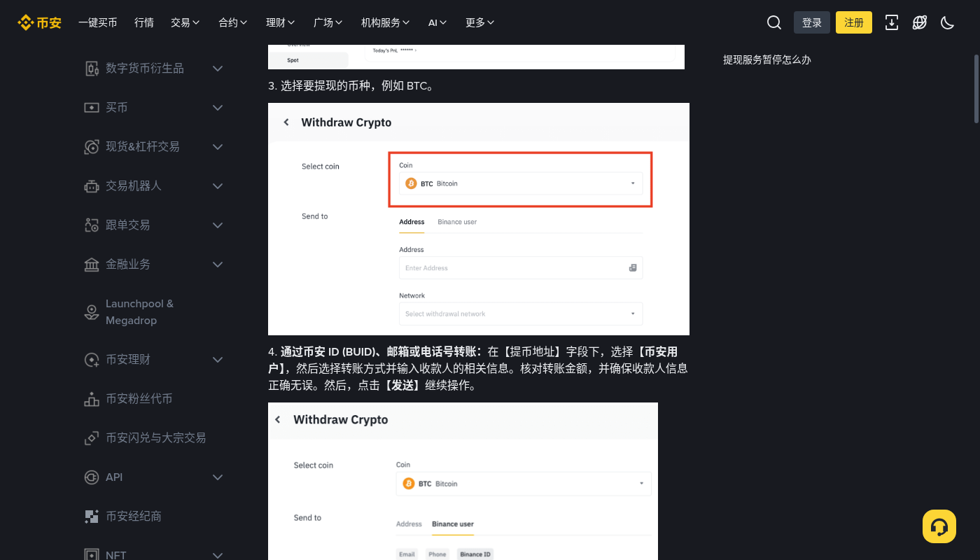Toggle dark mode with the moon icon
Viewport: 980px width, 560px height.
click(x=948, y=22)
